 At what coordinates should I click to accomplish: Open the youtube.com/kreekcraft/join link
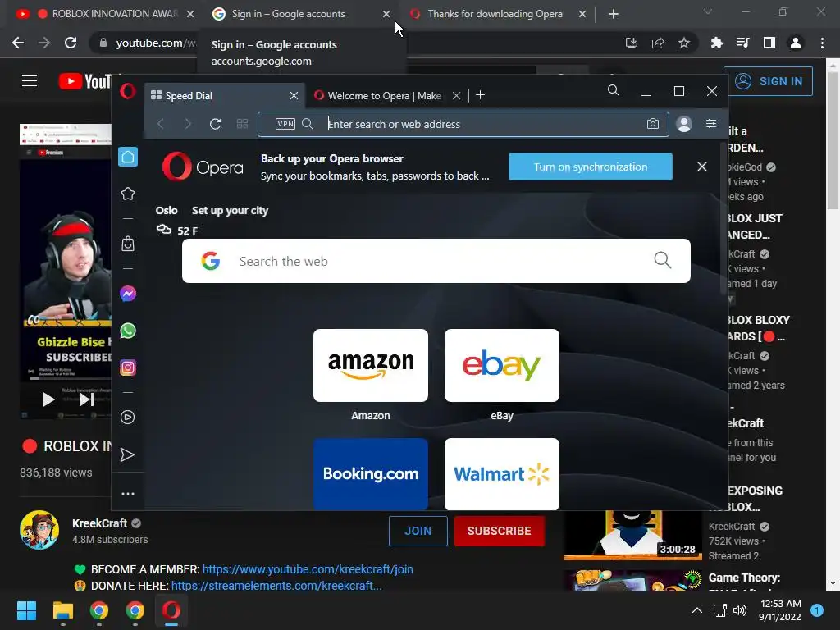308,569
